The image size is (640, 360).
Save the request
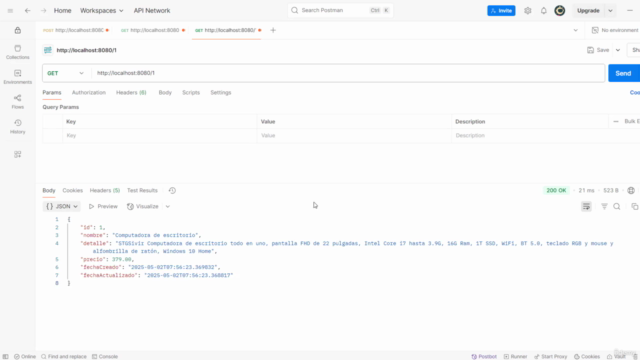click(598, 50)
